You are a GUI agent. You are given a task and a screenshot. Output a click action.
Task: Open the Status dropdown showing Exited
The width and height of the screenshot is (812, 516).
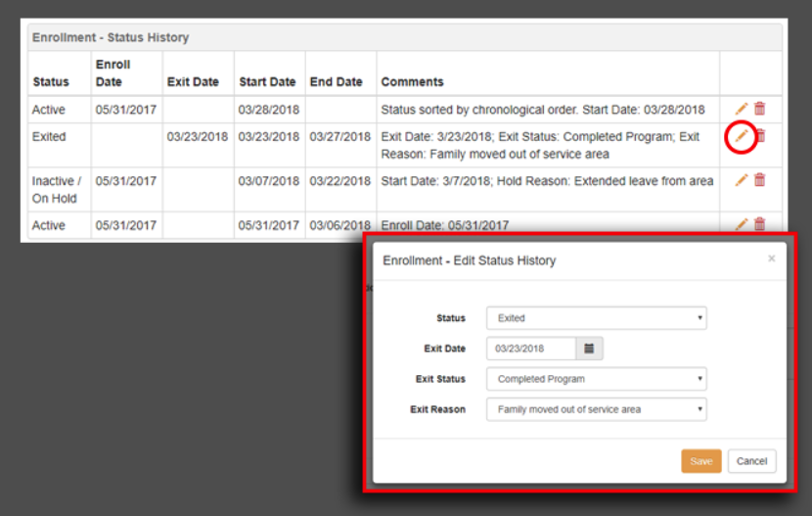(596, 318)
